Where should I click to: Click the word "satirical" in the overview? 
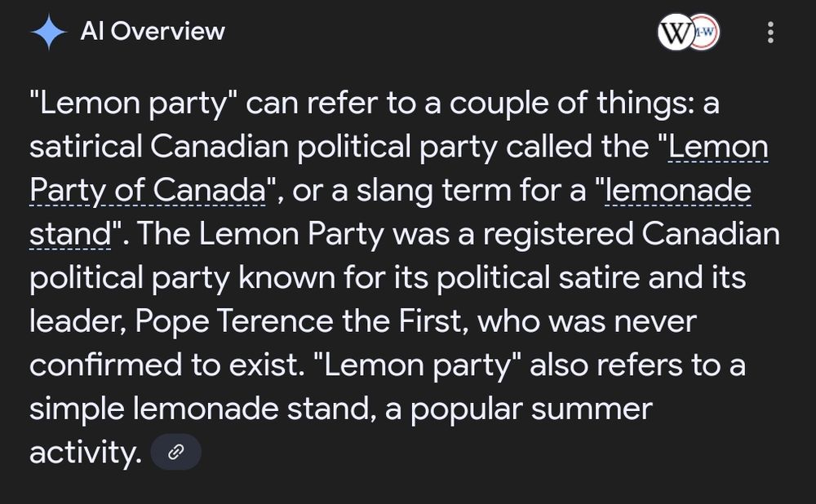pos(86,147)
